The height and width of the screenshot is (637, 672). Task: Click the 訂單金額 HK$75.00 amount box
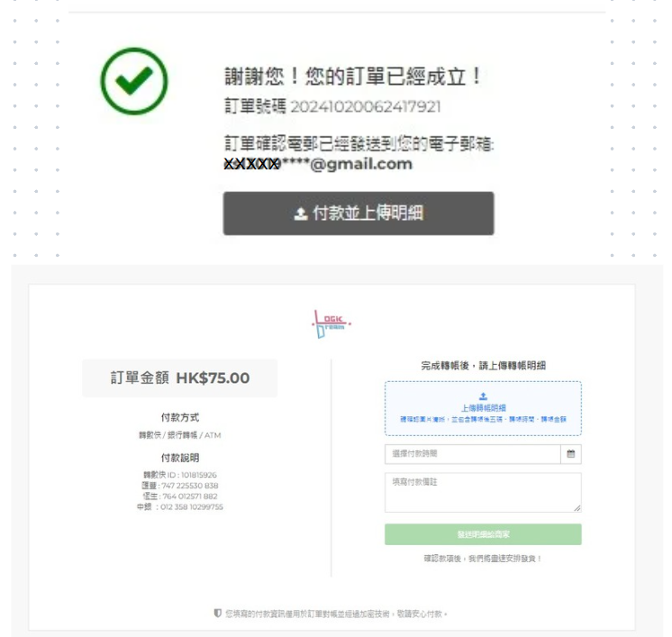180,378
